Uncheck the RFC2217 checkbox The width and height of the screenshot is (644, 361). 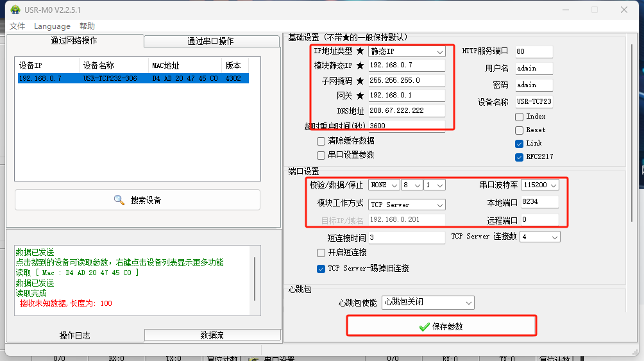(x=519, y=157)
